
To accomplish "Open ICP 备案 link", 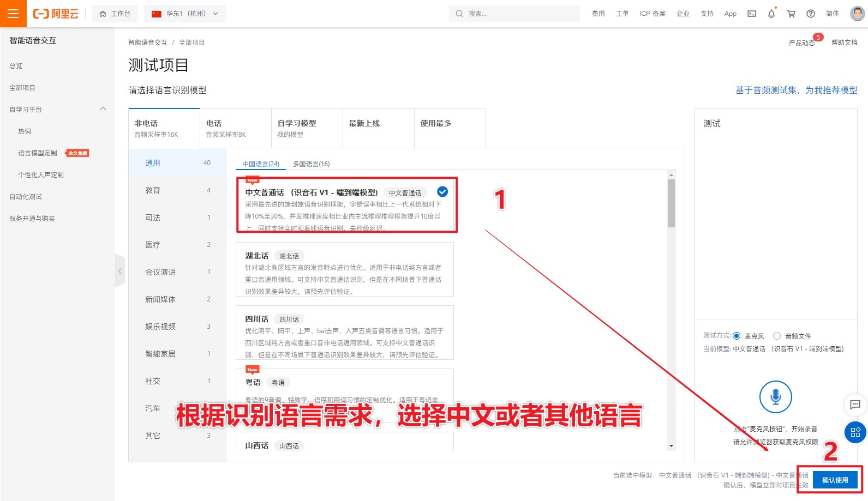I will pos(653,14).
